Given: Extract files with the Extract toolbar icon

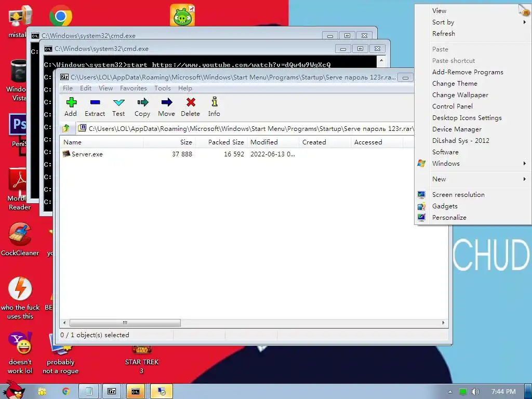Looking at the screenshot, I should [95, 107].
